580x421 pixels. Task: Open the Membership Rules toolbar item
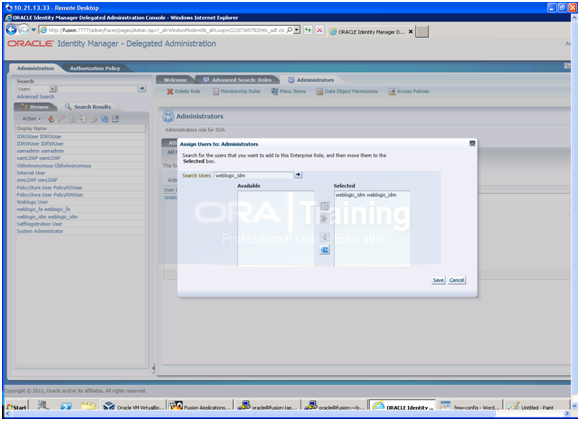(x=237, y=91)
